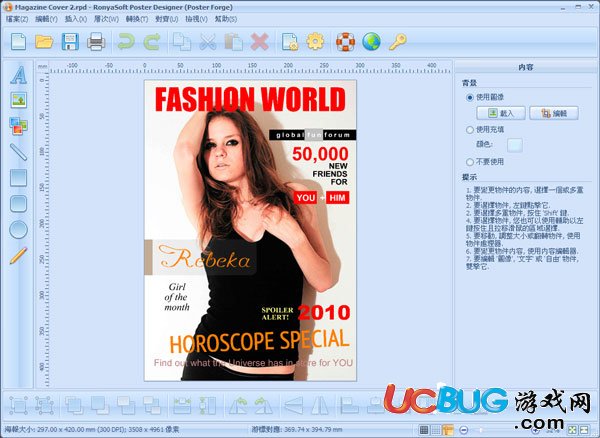Select the Insert Image tool
The width and height of the screenshot is (600, 438).
(x=18, y=100)
